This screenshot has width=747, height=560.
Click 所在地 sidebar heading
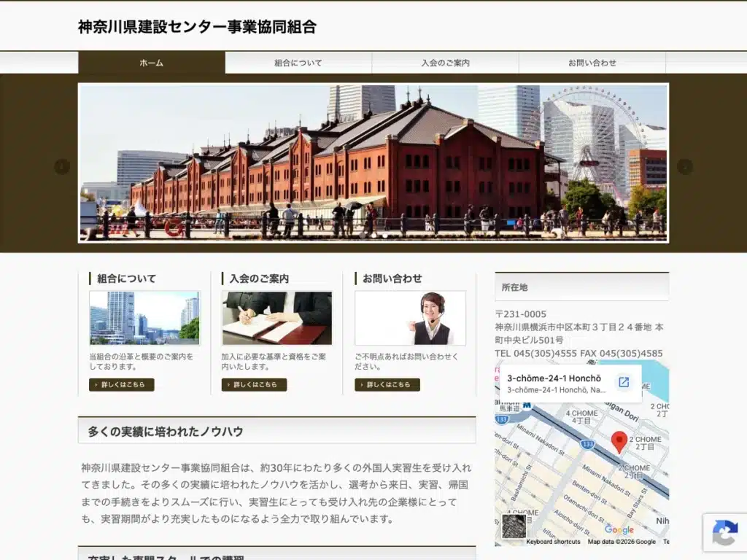click(x=514, y=287)
